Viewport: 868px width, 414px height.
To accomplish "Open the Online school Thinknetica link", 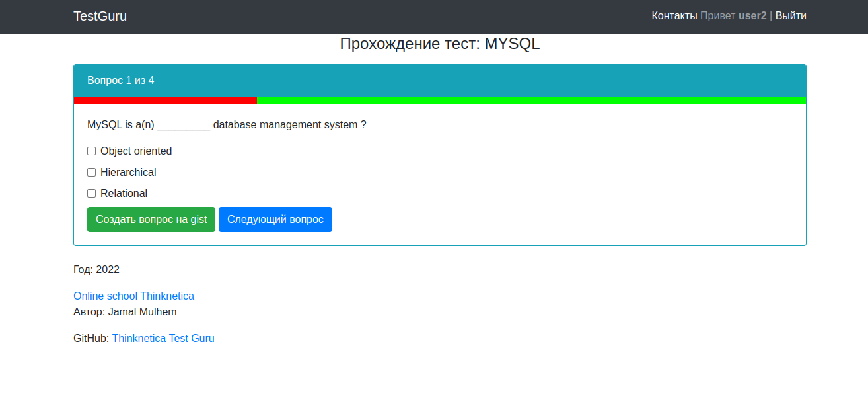I will 133,296.
